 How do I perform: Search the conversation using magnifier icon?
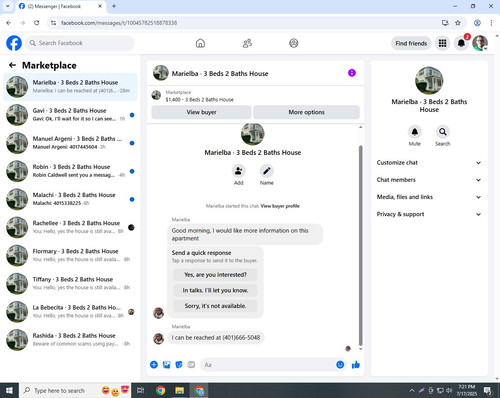coord(443,132)
